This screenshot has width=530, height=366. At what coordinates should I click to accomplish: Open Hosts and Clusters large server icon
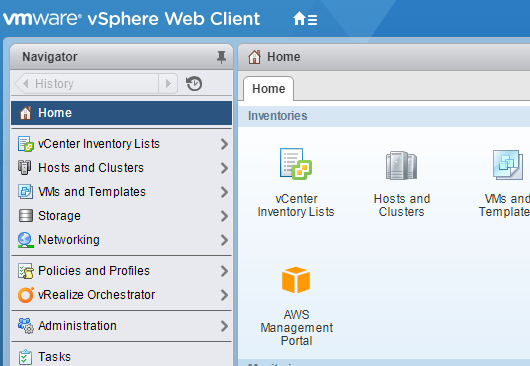click(401, 165)
